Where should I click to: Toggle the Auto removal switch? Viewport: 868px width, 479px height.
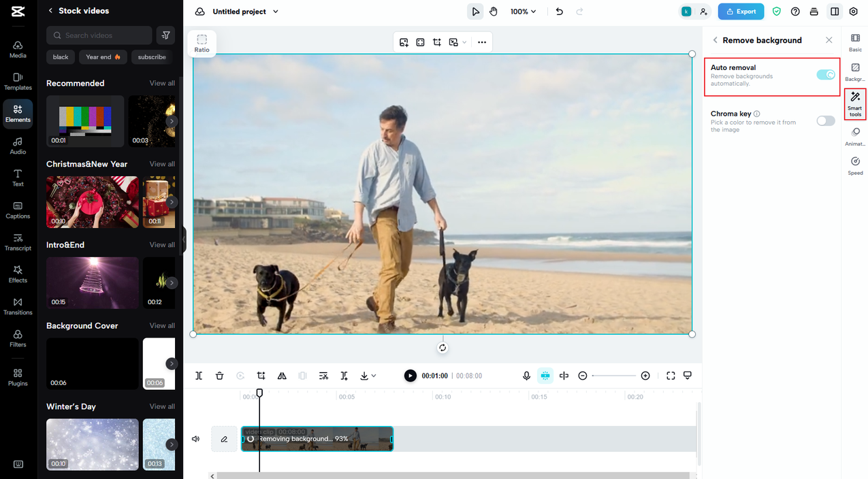(x=826, y=74)
